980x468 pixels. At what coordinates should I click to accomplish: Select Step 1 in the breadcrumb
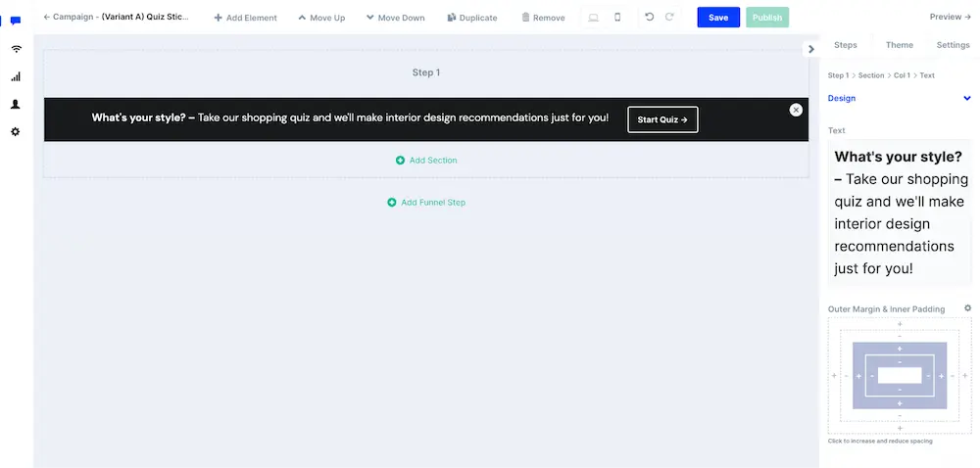pos(838,75)
